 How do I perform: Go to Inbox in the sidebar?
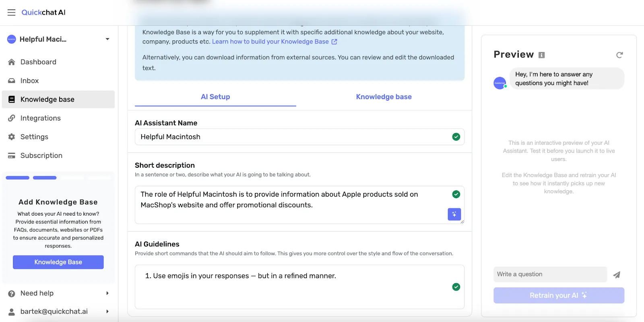pyautogui.click(x=58, y=81)
